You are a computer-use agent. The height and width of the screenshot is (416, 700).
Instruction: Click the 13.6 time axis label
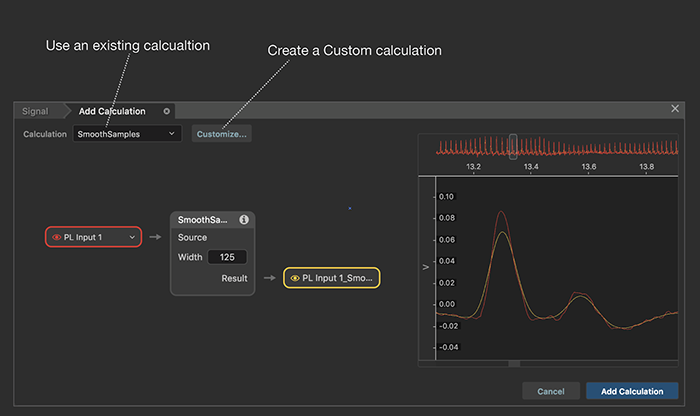588,166
